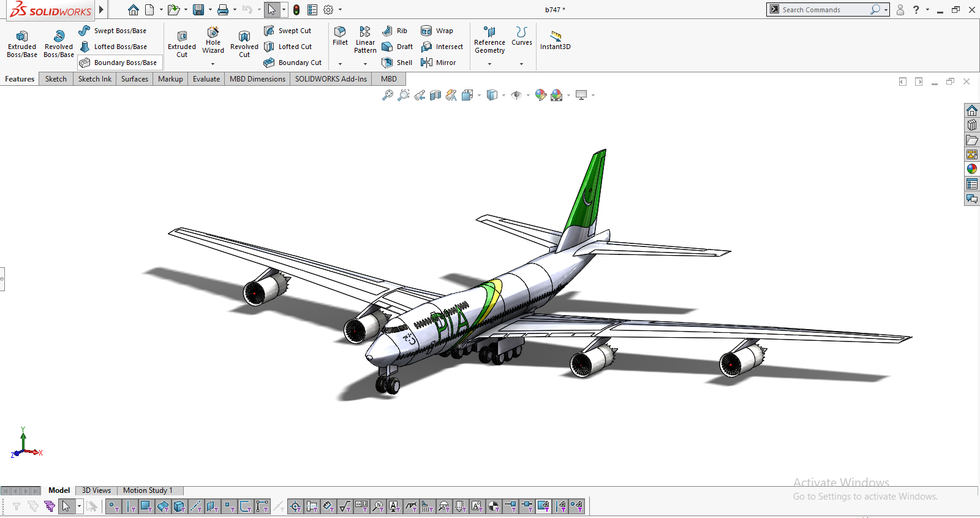Open the Options gear icon
This screenshot has height=518, width=980.
pos(328,10)
